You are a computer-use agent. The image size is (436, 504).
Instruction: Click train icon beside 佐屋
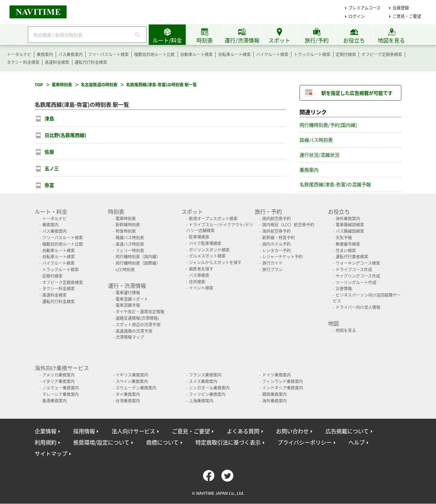click(x=38, y=152)
